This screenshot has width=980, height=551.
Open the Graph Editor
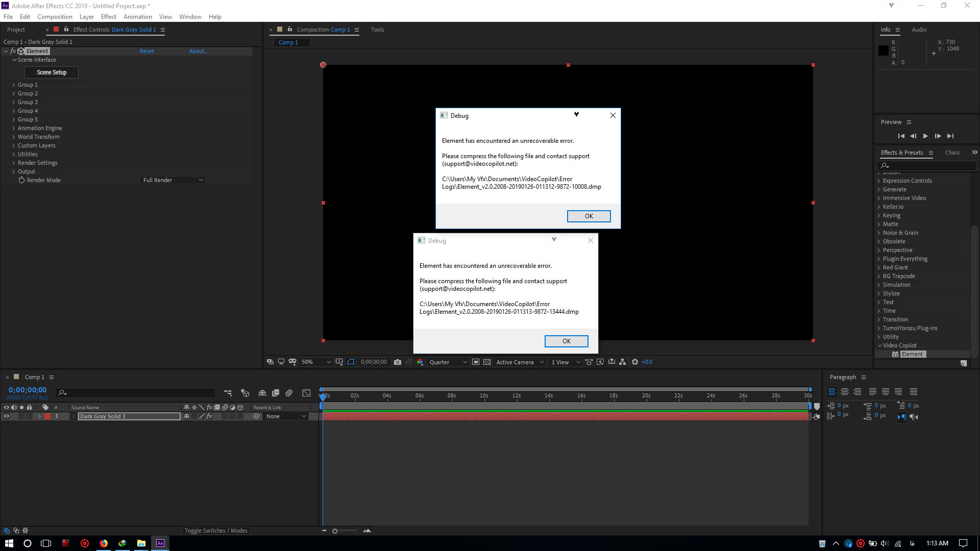point(306,393)
